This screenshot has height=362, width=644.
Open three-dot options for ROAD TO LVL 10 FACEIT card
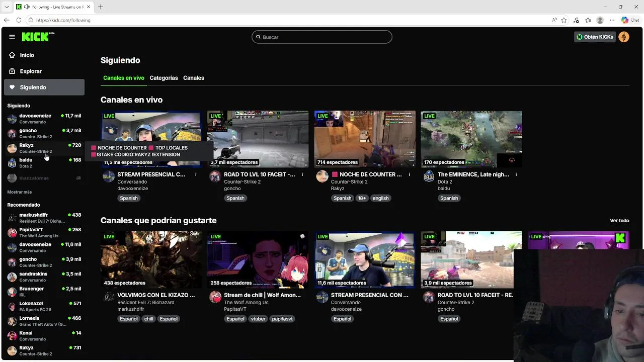point(302,174)
